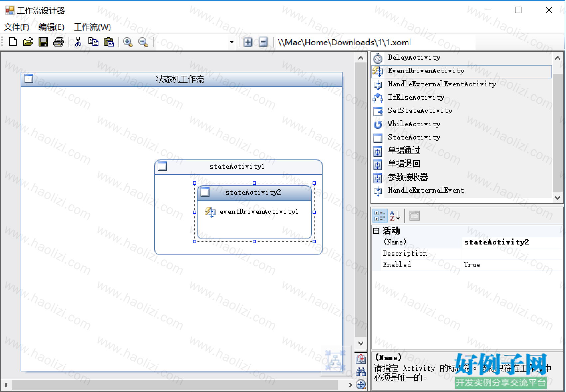
Task: Open the 工作流(W) menu
Action: [x=92, y=27]
